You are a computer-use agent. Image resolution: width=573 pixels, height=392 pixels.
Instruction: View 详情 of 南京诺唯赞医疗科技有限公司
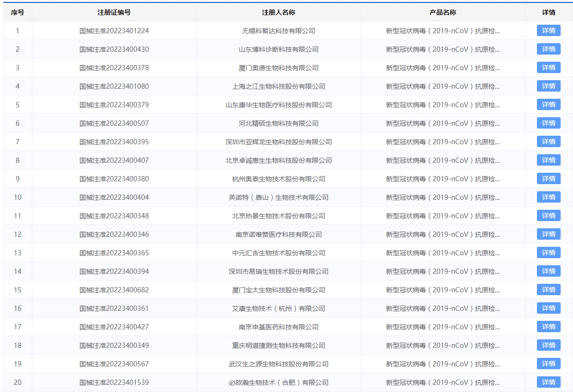tap(548, 234)
